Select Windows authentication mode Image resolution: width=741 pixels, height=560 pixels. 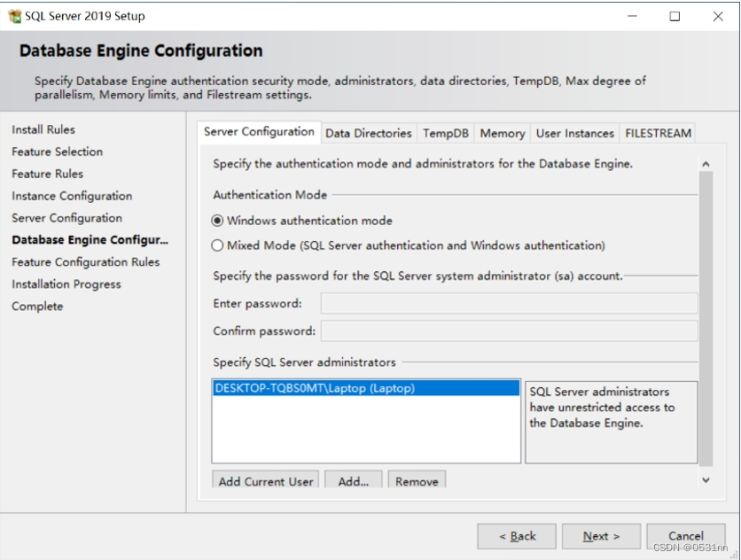coord(215,220)
